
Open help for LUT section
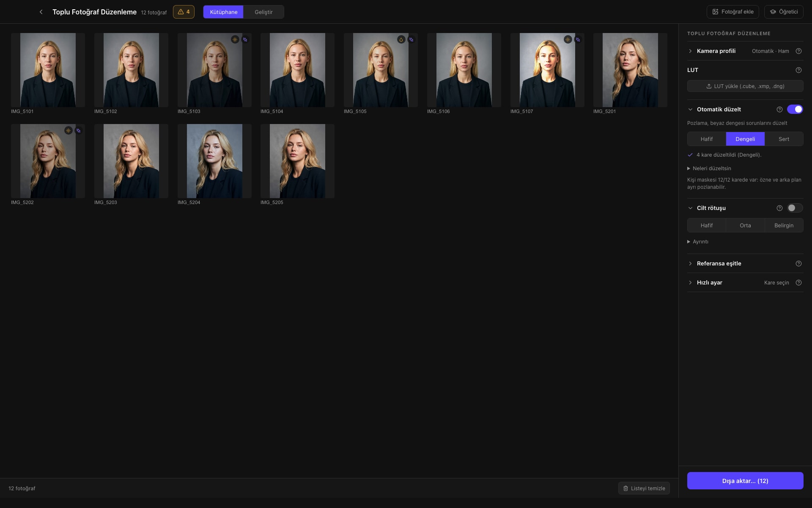coord(798,70)
